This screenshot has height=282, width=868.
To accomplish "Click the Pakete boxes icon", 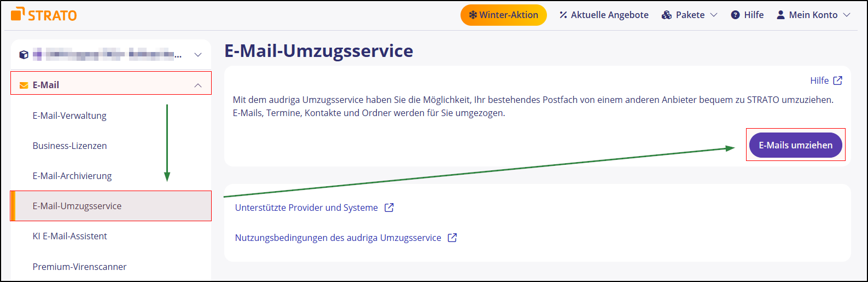I will point(666,15).
